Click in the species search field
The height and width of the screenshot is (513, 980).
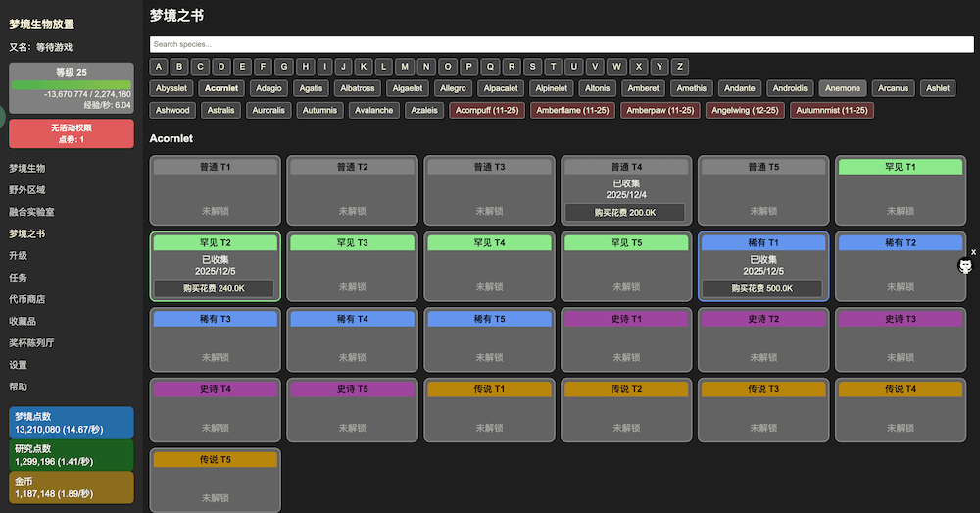pyautogui.click(x=561, y=44)
